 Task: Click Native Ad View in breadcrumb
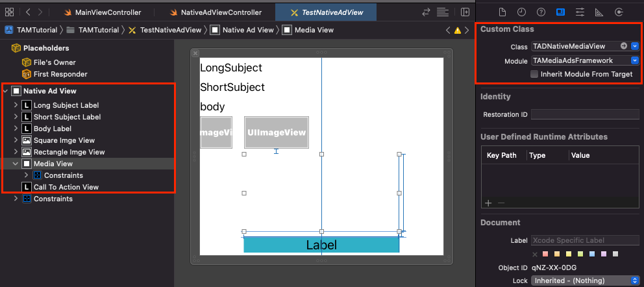point(242,30)
